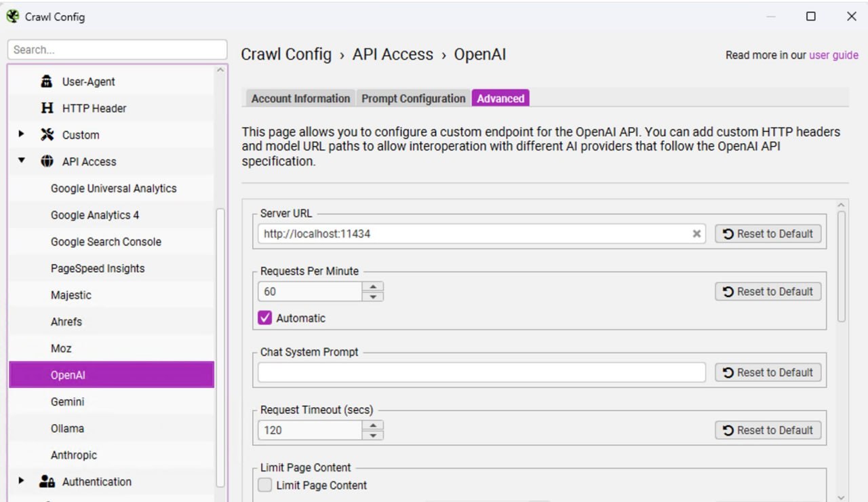Expand the Authentication tree section
Screen dimensions: 868x502
tap(22, 481)
